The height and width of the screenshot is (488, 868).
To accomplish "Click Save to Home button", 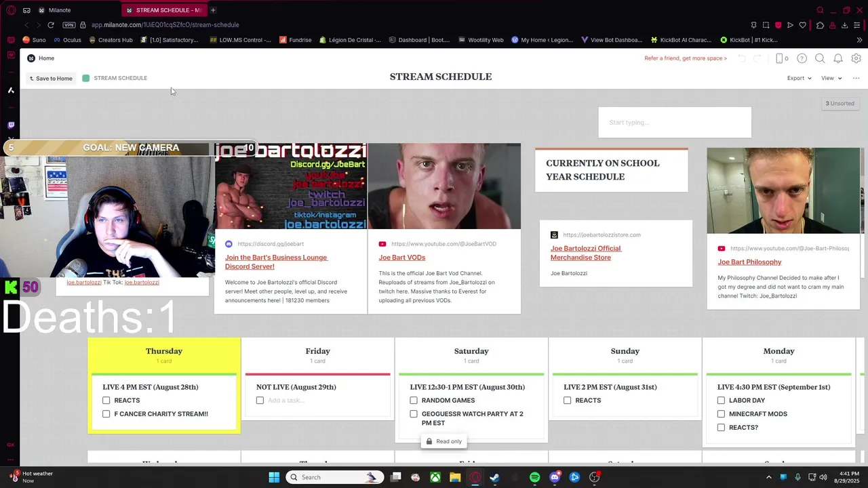I will [51, 79].
